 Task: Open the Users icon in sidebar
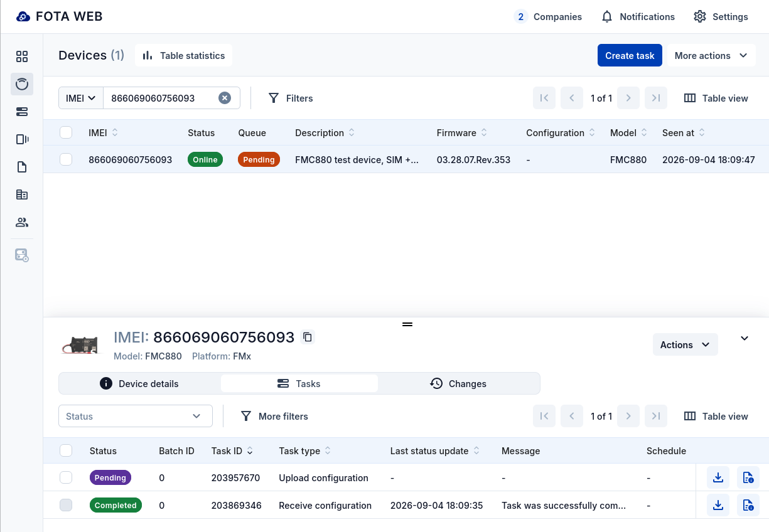click(x=22, y=222)
